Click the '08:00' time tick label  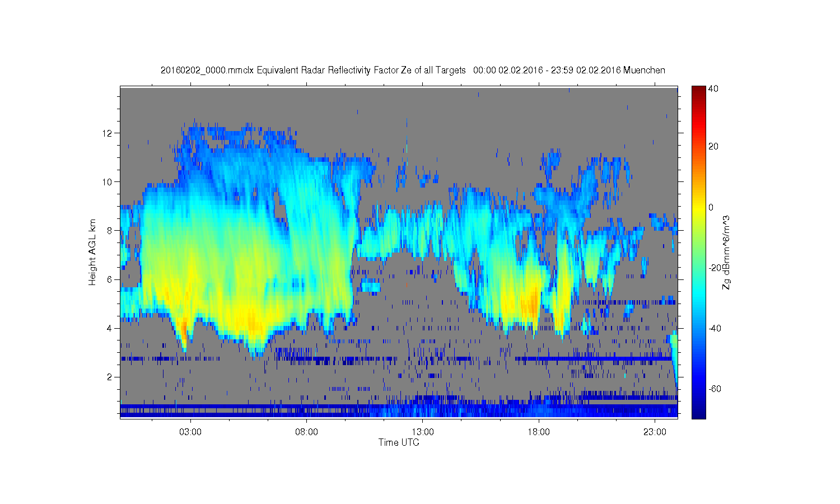(x=306, y=432)
